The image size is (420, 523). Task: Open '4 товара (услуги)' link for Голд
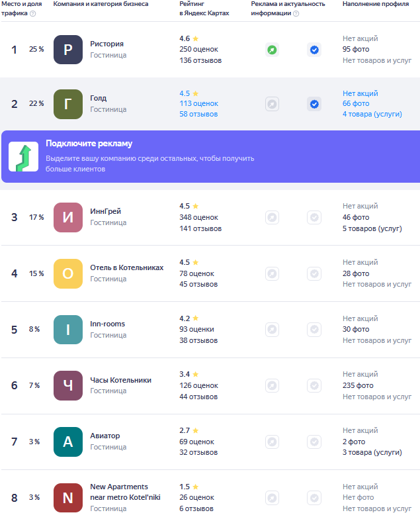click(x=372, y=115)
